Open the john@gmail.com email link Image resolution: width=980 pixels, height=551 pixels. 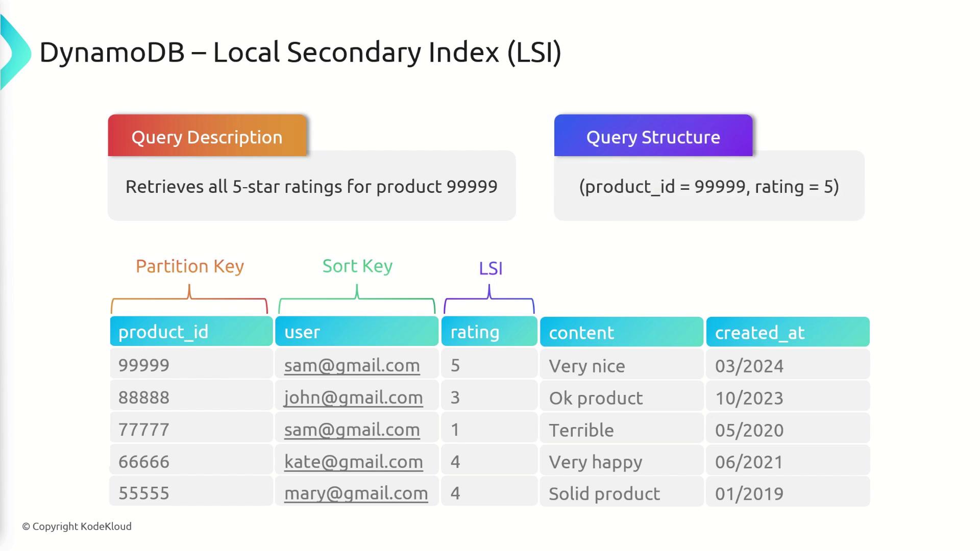pyautogui.click(x=353, y=397)
